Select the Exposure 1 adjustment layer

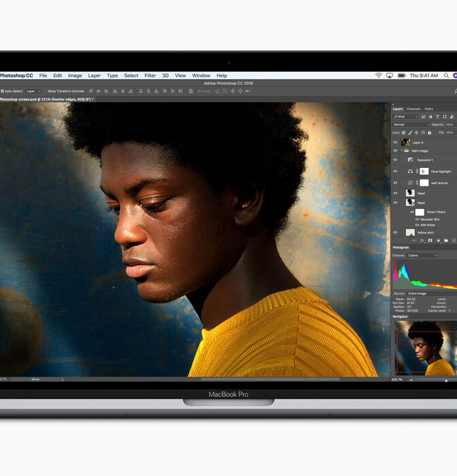tap(424, 160)
